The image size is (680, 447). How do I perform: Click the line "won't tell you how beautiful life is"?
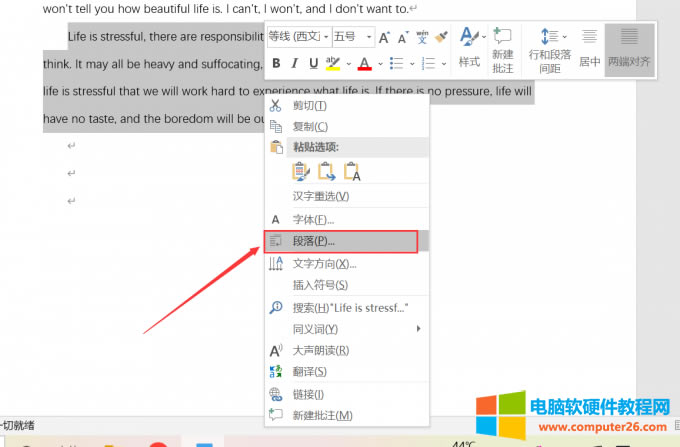tap(132, 9)
